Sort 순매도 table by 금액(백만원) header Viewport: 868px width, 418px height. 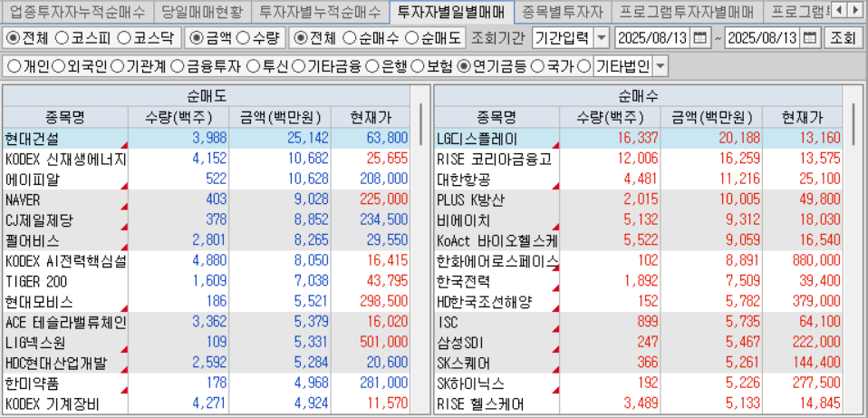point(280,117)
